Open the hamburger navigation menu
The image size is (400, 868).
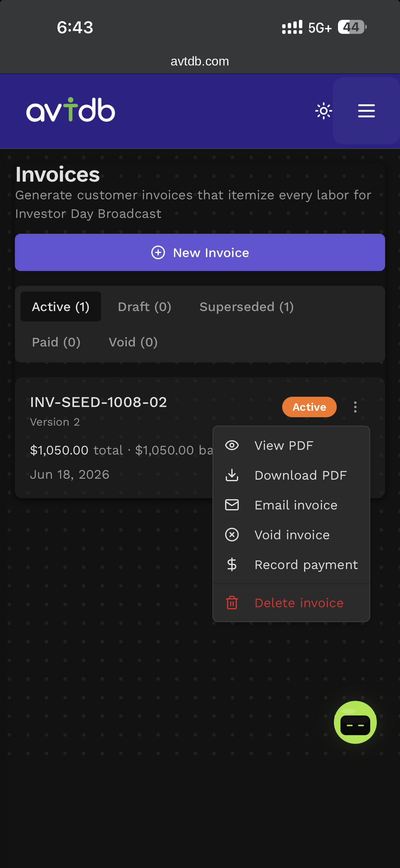tap(366, 111)
